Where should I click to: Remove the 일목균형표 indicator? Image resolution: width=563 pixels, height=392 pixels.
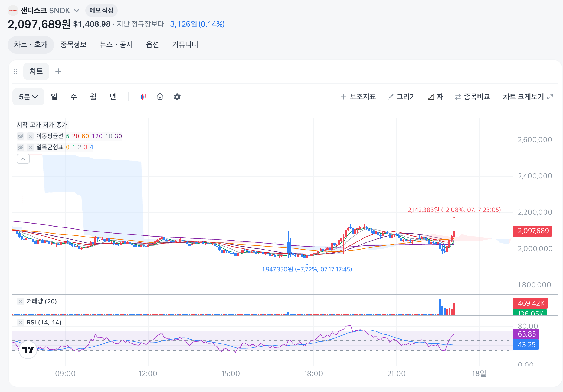[x=30, y=147]
